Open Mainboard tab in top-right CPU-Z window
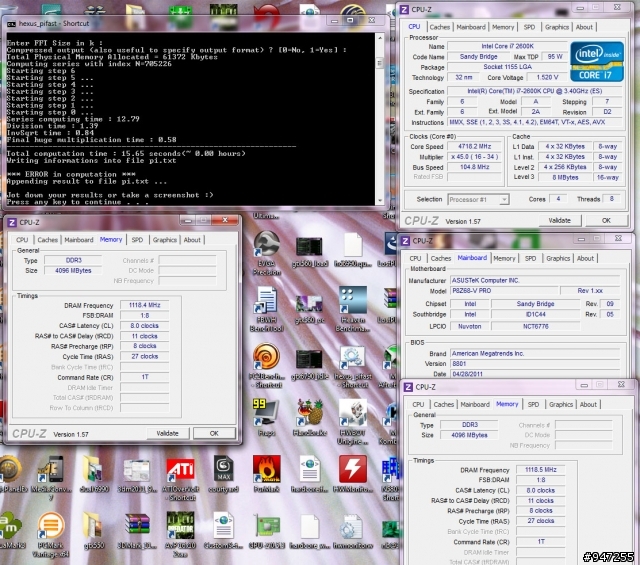This screenshot has height=565, width=640. (471, 27)
